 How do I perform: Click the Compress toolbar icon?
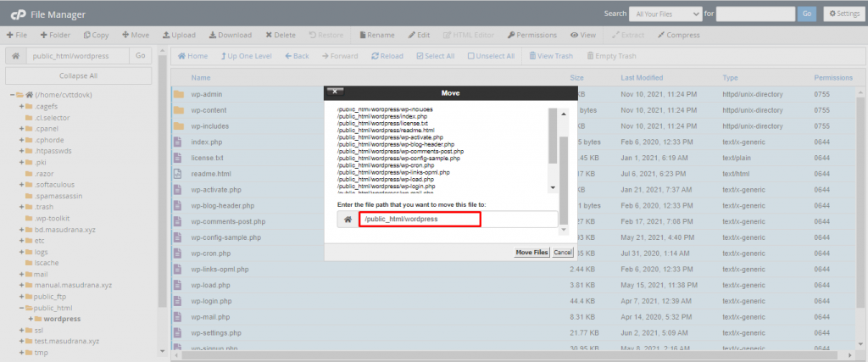tap(679, 35)
